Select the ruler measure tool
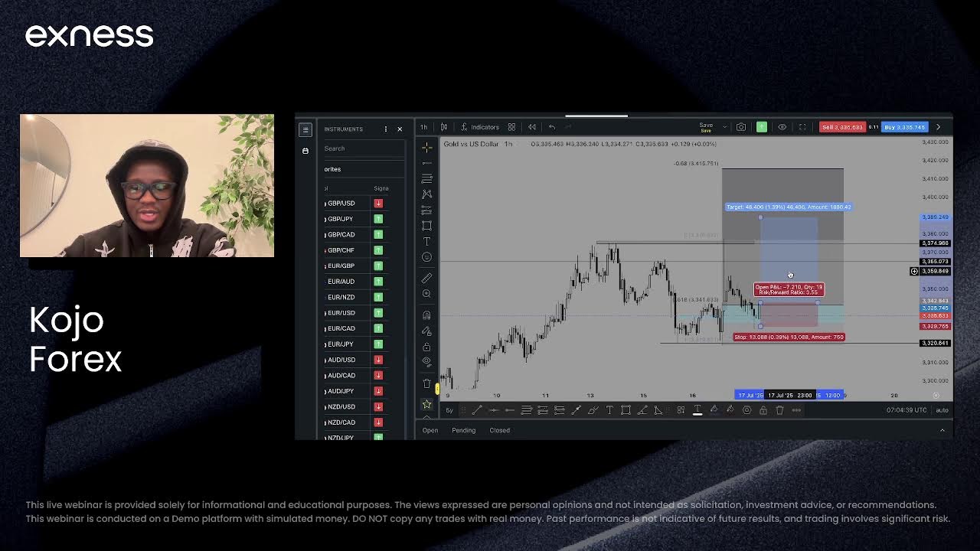 tap(426, 278)
